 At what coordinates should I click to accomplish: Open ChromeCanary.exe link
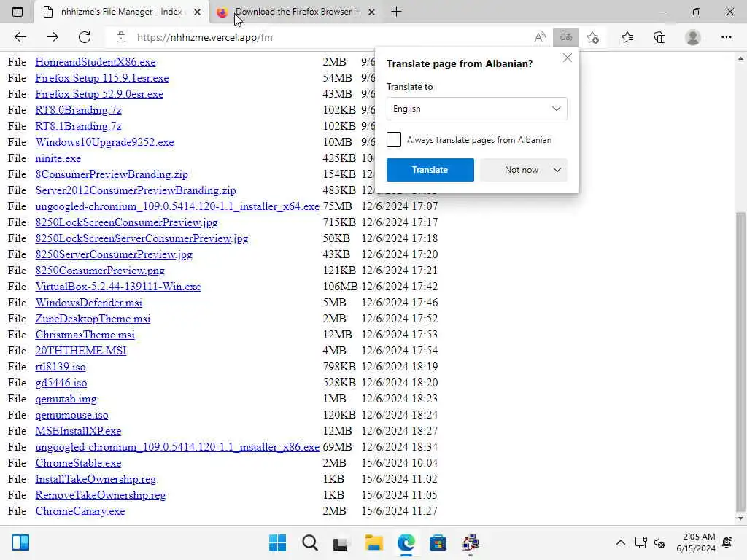80,511
